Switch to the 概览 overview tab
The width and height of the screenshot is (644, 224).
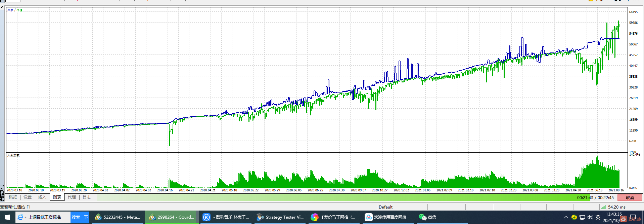pyautogui.click(x=13, y=197)
